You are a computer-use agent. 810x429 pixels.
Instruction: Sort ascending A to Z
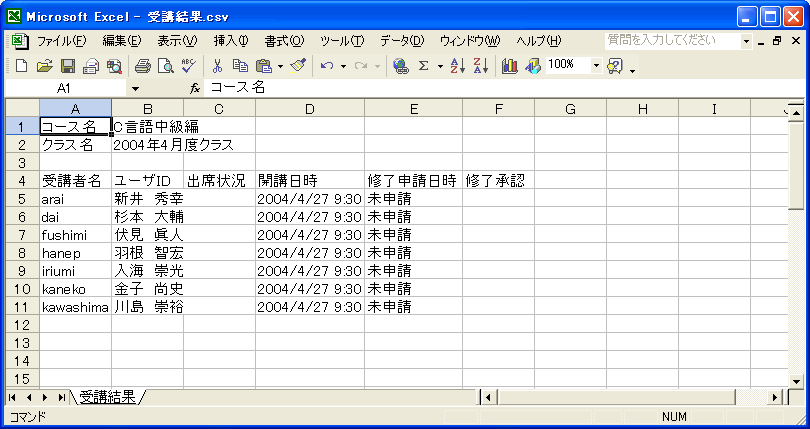[x=458, y=66]
